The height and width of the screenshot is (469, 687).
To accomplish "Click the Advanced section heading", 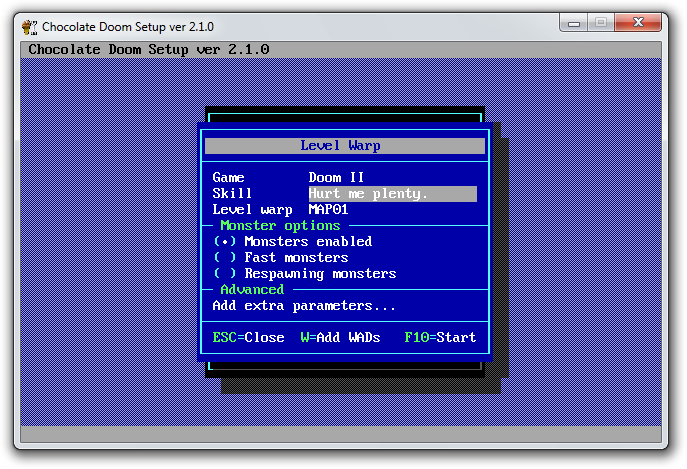I will (252, 290).
